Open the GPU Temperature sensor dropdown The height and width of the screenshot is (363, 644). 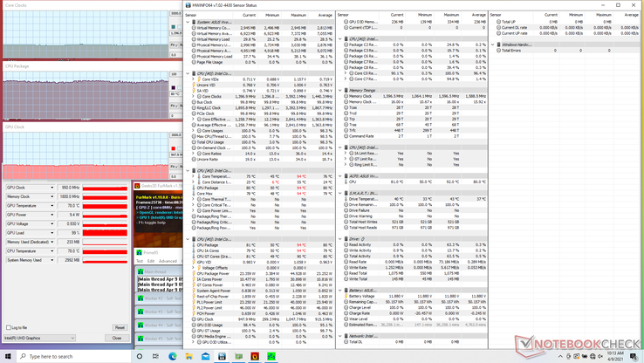click(x=52, y=206)
